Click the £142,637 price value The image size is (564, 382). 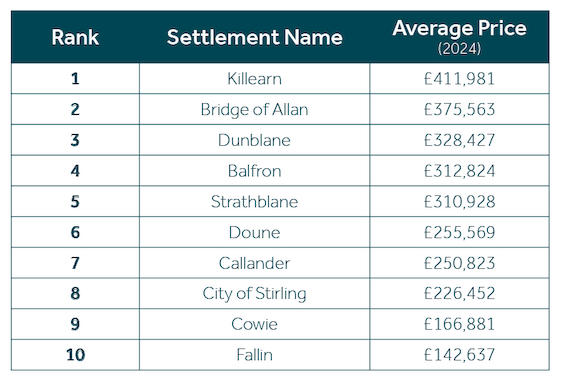(x=459, y=355)
